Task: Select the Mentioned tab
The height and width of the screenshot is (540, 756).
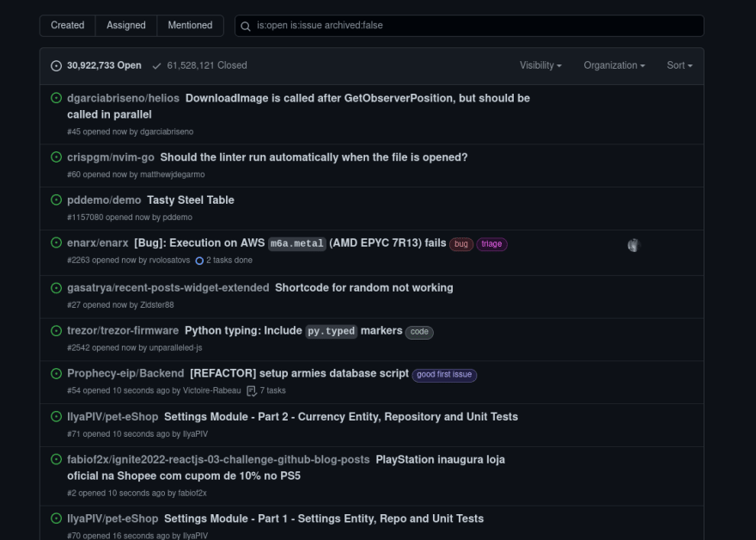Action: [190, 26]
